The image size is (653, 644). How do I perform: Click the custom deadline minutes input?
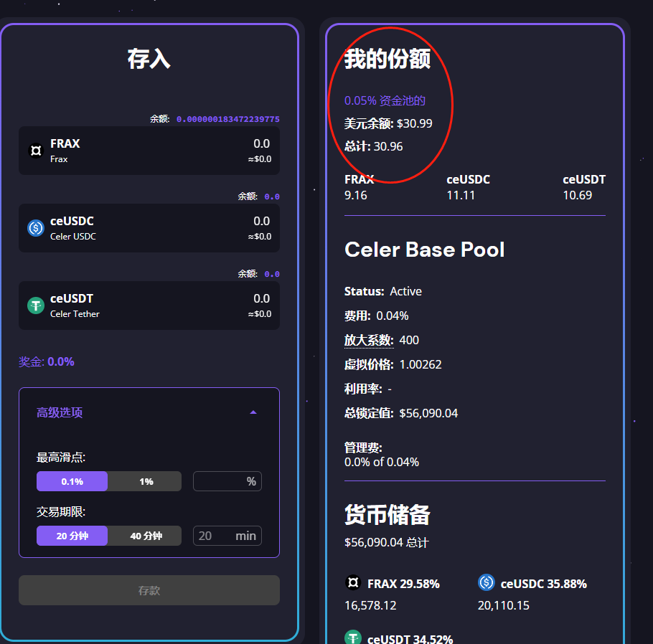215,536
